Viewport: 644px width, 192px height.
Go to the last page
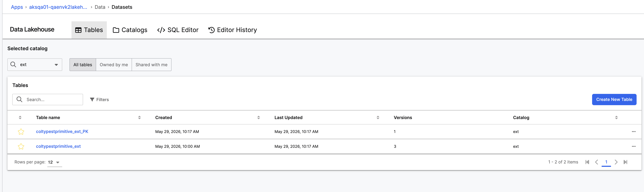click(x=625, y=162)
